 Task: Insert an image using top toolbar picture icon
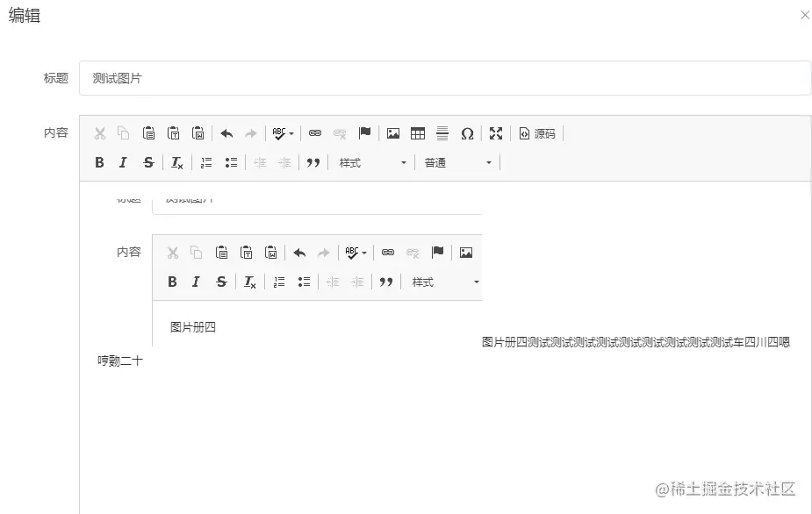(393, 133)
